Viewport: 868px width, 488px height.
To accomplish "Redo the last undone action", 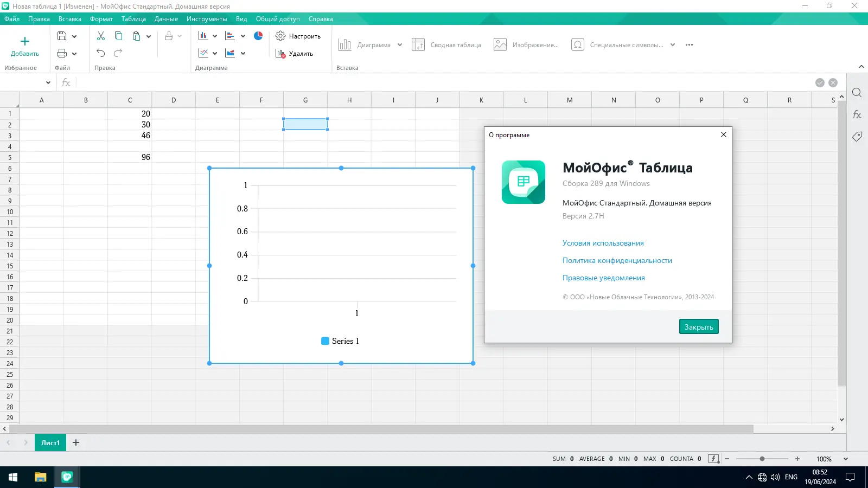I will (118, 53).
